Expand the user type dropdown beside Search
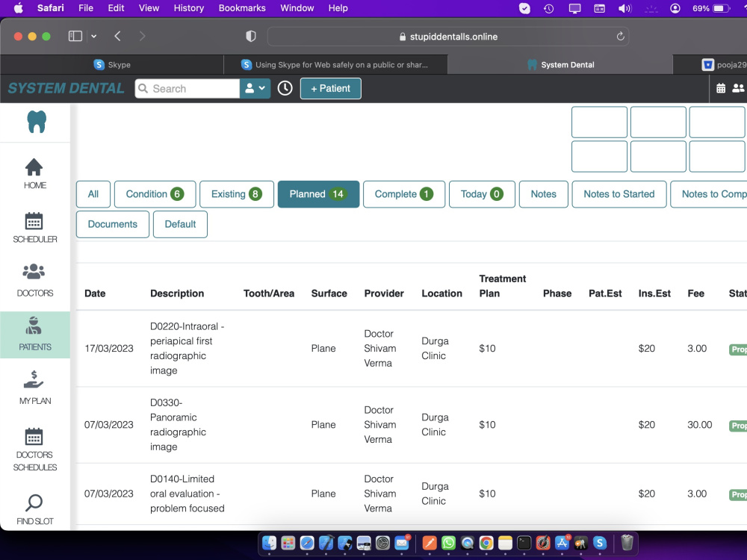Screen dimensions: 747x560 pos(255,89)
